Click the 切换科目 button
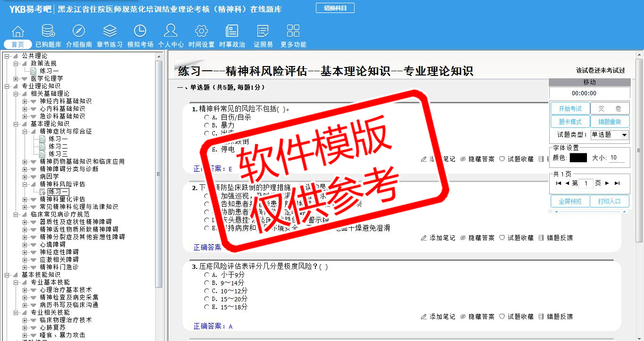 click(335, 8)
